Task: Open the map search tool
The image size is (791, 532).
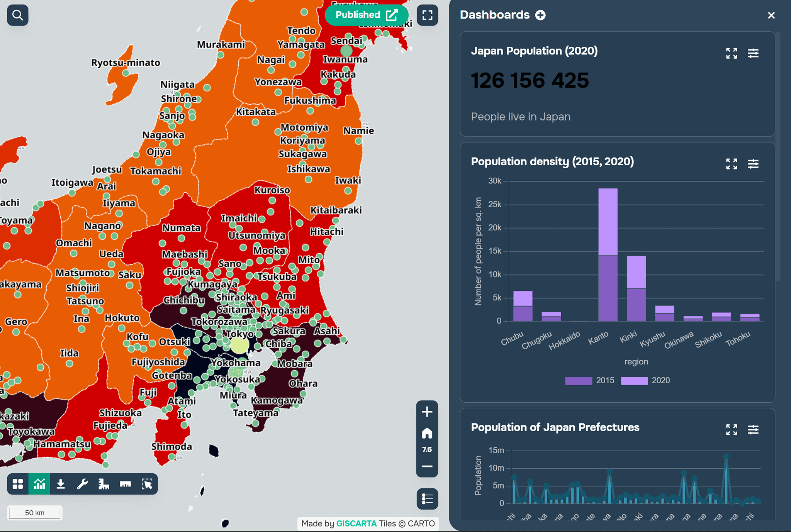Action: tap(17, 15)
